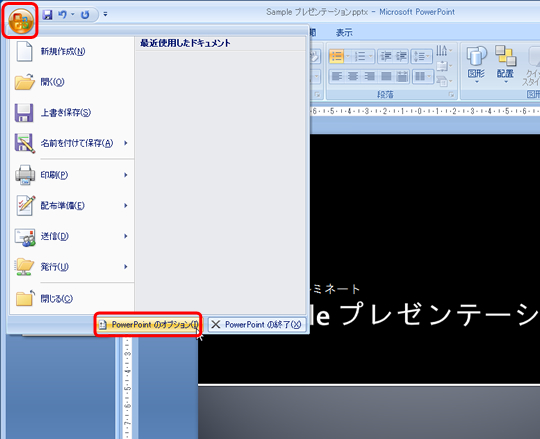Click horizontal ruler above slide

425,111
